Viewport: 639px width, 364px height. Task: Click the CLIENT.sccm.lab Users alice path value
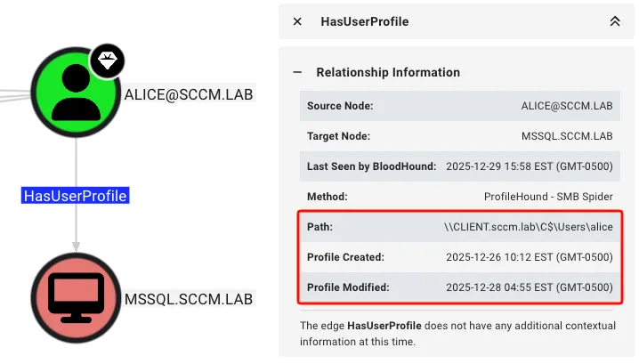point(529,227)
